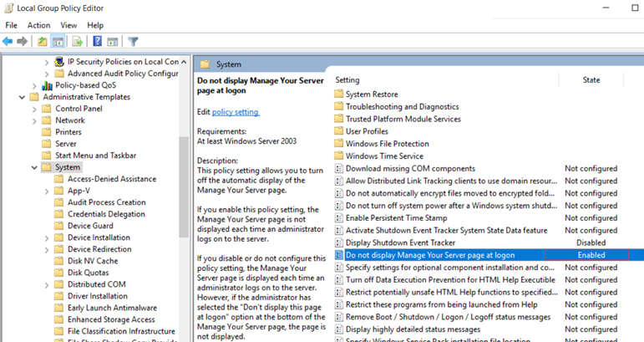The width and height of the screenshot is (644, 342).
Task: Click the Download missing COM components policy icon
Action: pyautogui.click(x=339, y=169)
